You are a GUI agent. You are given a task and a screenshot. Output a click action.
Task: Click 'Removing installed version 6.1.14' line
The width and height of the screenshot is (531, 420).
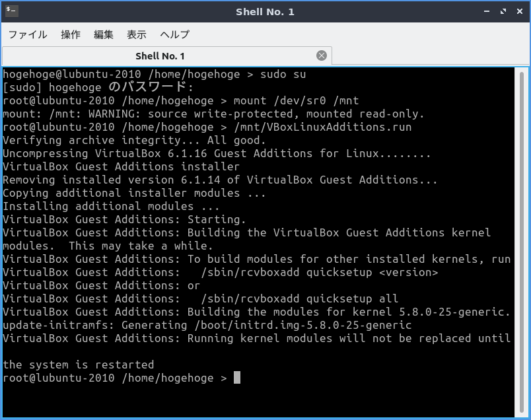tap(220, 180)
